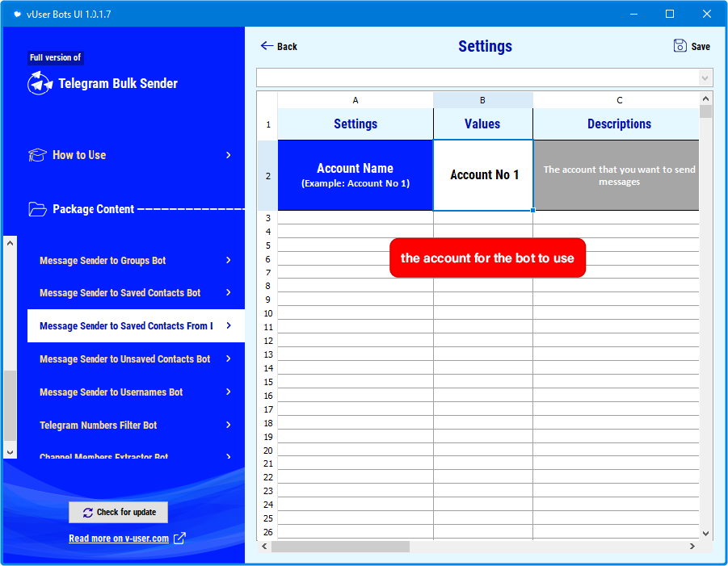This screenshot has height=566, width=728.
Task: Click the spreadsheet vertical scroll up arrow
Action: [x=705, y=99]
